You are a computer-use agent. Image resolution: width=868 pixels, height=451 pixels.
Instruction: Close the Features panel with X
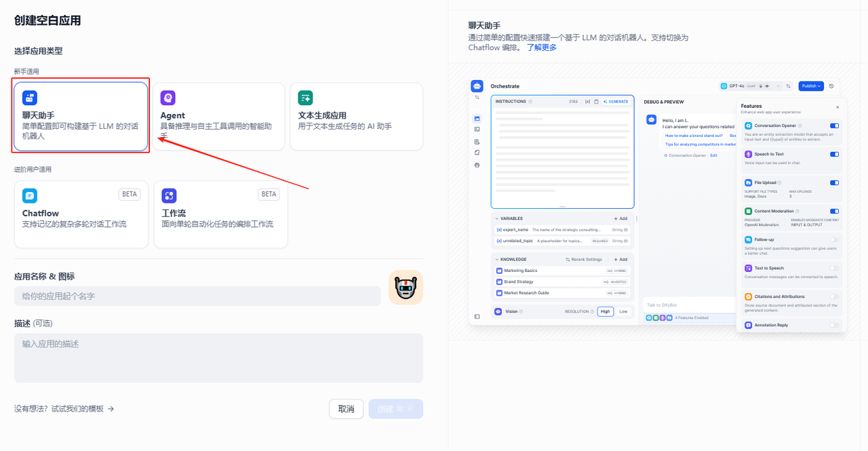click(x=837, y=107)
